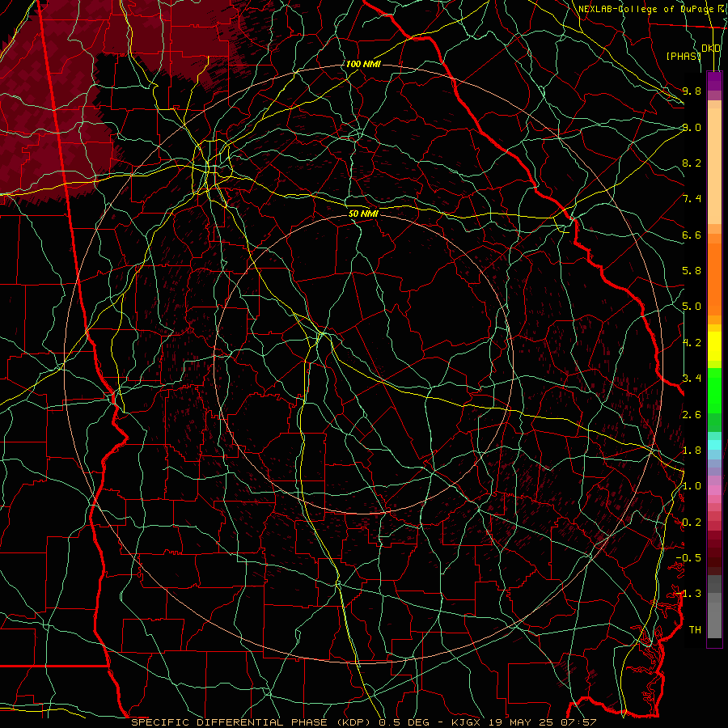Screen dimensions: 728x728
Task: Pick the large peach segment of the color bar
Action: [x=714, y=166]
